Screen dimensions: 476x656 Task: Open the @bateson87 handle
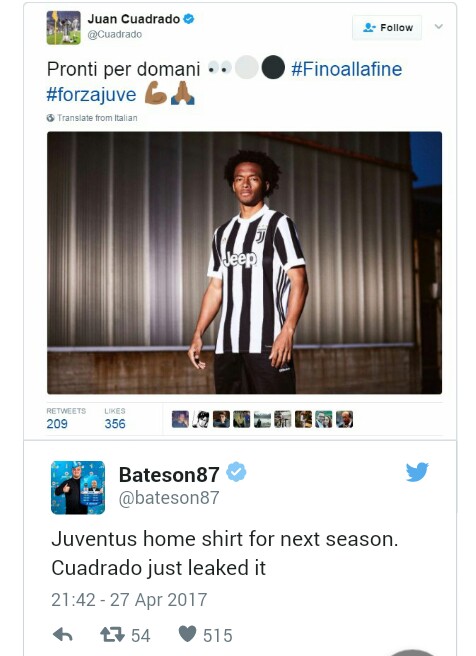[x=169, y=498]
